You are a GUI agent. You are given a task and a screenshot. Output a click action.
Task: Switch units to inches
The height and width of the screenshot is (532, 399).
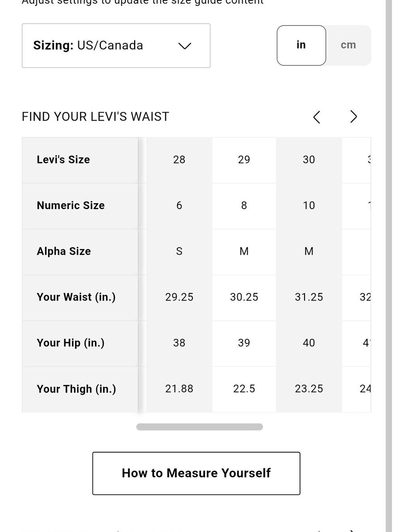[301, 45]
